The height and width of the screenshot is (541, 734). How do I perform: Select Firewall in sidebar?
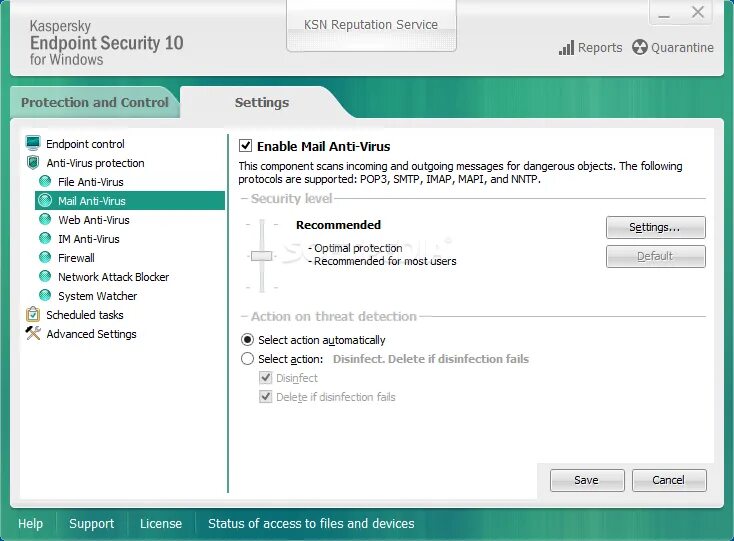pos(76,258)
